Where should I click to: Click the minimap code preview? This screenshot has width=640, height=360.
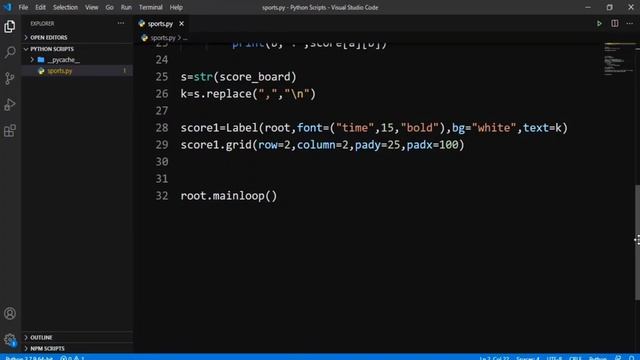[618, 59]
